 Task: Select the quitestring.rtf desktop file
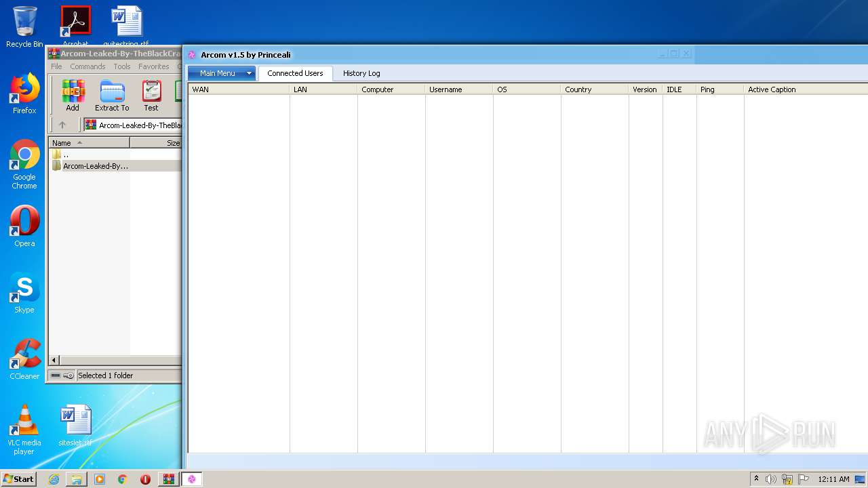(126, 26)
